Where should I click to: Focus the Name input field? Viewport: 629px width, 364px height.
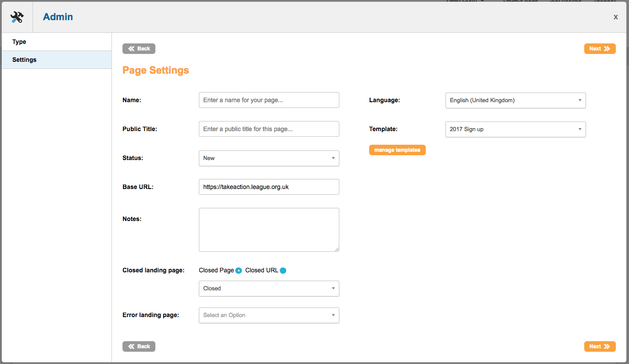pyautogui.click(x=269, y=100)
